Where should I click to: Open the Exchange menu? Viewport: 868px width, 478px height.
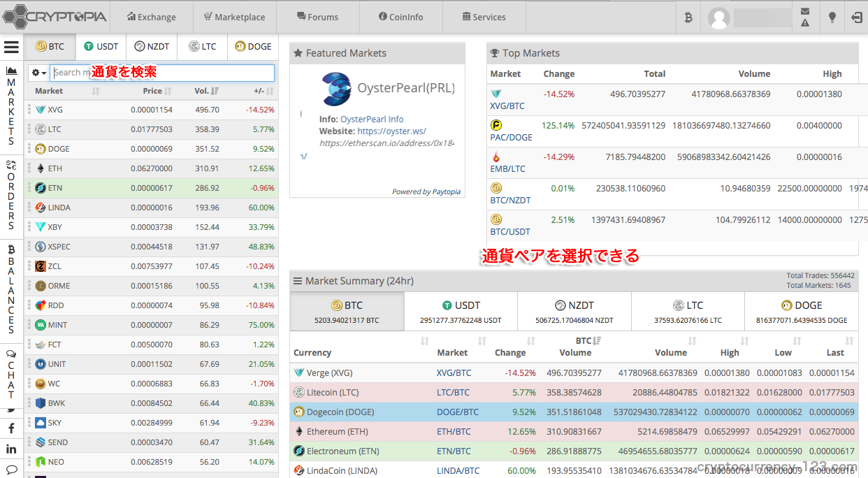[x=152, y=17]
